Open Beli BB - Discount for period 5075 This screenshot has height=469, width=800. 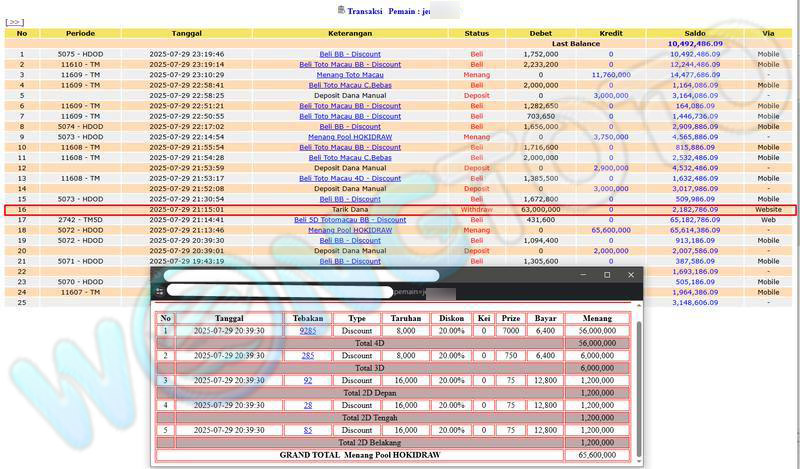point(350,54)
